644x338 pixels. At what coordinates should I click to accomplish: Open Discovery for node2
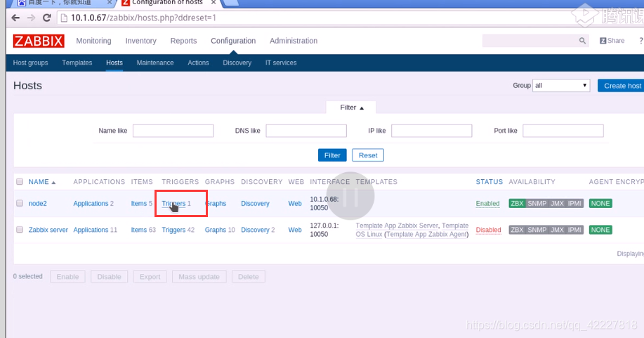[255, 204]
